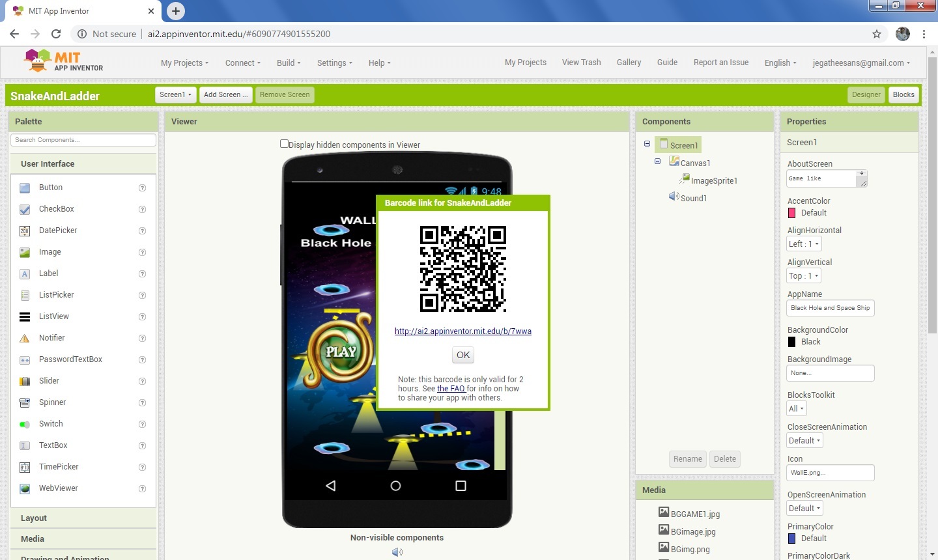This screenshot has height=560, width=938.
Task: Open the BlocksToolkit All dropdown
Action: pyautogui.click(x=797, y=408)
